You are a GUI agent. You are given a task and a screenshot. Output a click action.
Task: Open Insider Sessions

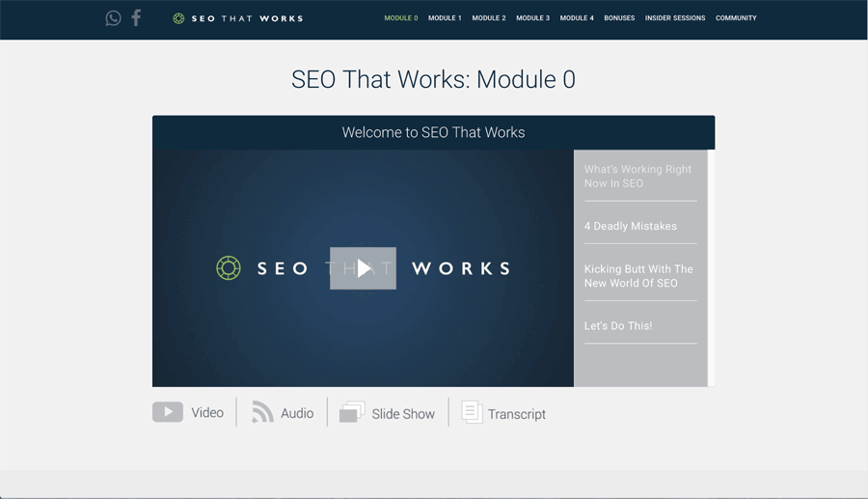click(x=675, y=18)
